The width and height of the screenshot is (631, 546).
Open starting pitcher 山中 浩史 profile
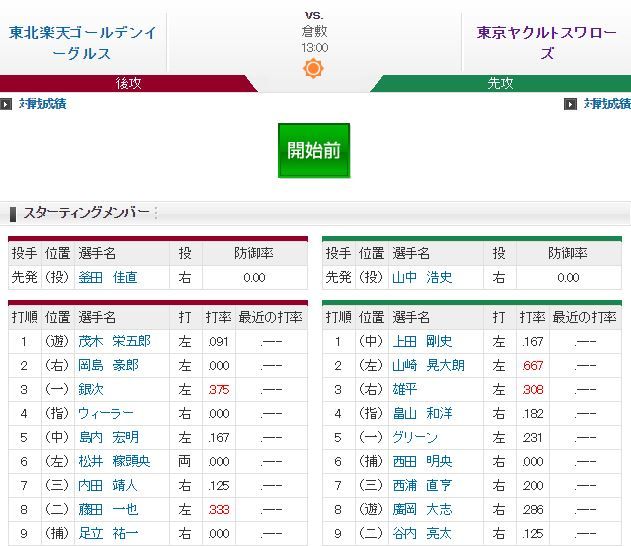tap(422, 277)
